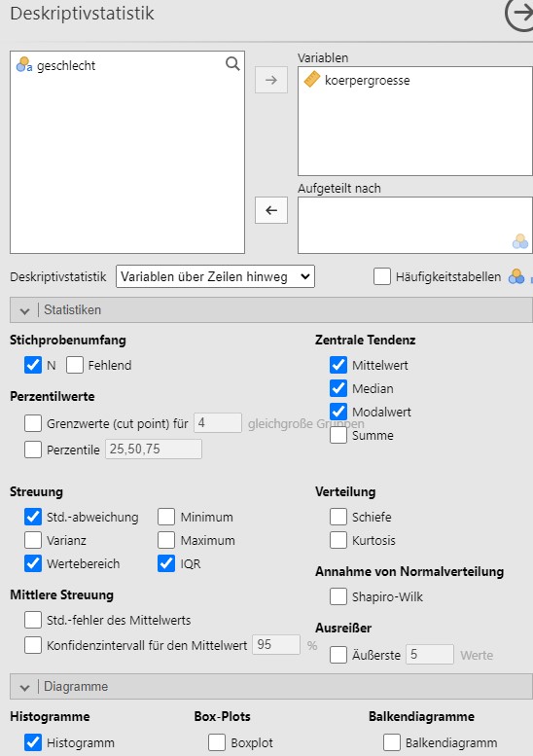The height and width of the screenshot is (756, 533).
Task: Enable the Boxplot checkbox
Action: click(217, 742)
